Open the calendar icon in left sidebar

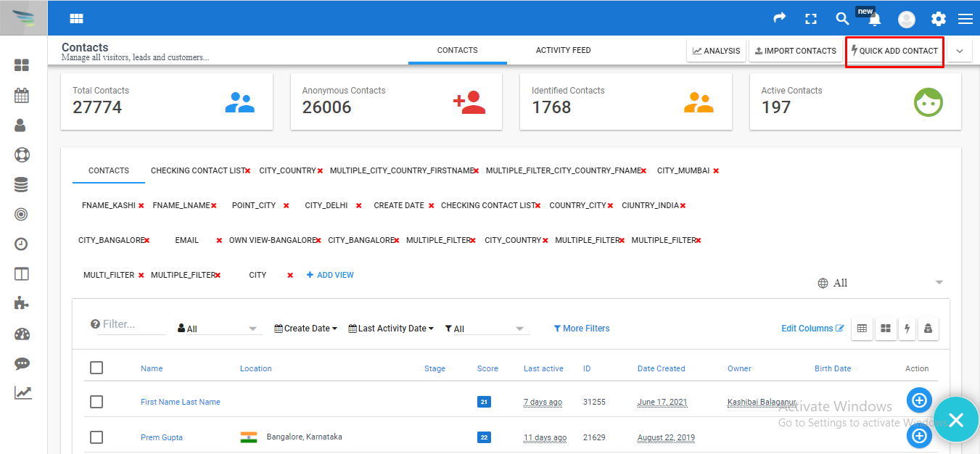pyautogui.click(x=22, y=95)
